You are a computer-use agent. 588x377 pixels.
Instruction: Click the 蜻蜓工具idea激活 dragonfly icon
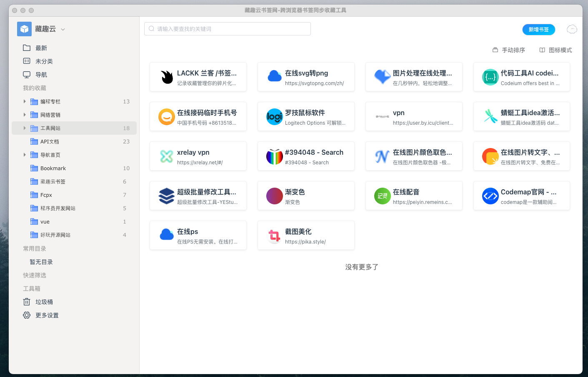(x=490, y=116)
